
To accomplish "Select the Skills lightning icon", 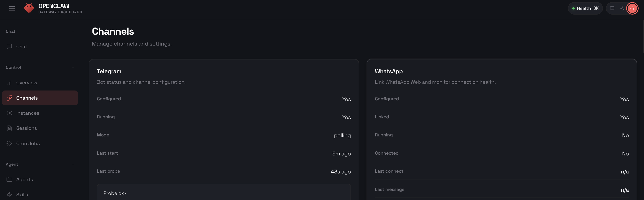I will point(9,195).
